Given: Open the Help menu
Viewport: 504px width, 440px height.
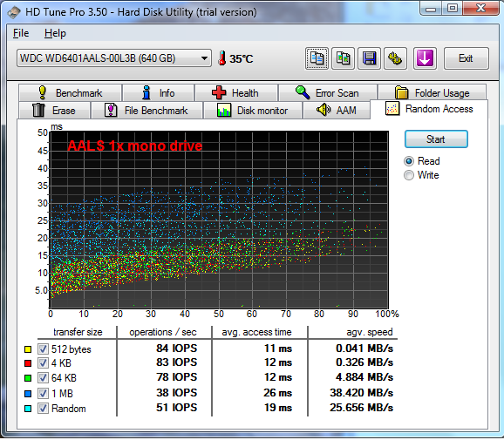Looking at the screenshot, I should pos(55,33).
